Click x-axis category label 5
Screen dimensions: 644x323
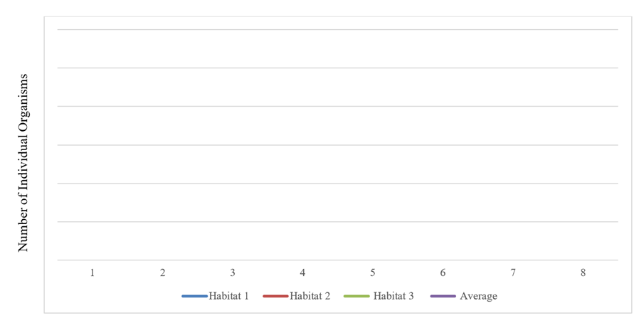[x=373, y=272]
